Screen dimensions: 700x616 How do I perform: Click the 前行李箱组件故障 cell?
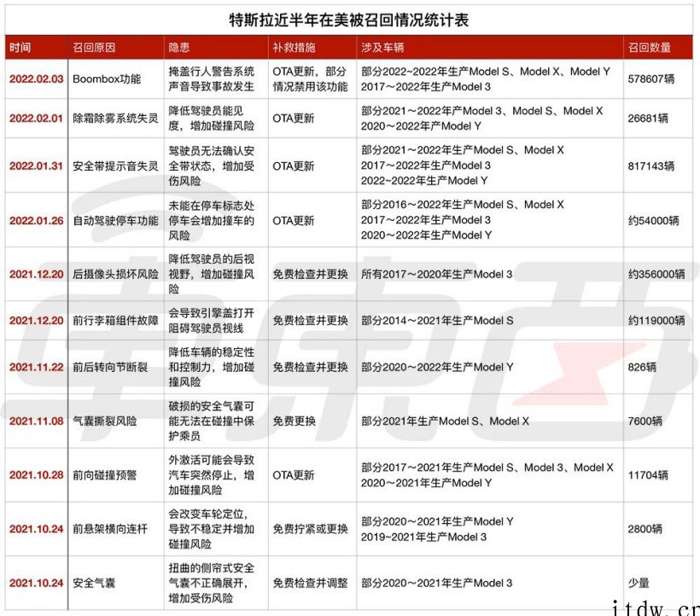(115, 320)
